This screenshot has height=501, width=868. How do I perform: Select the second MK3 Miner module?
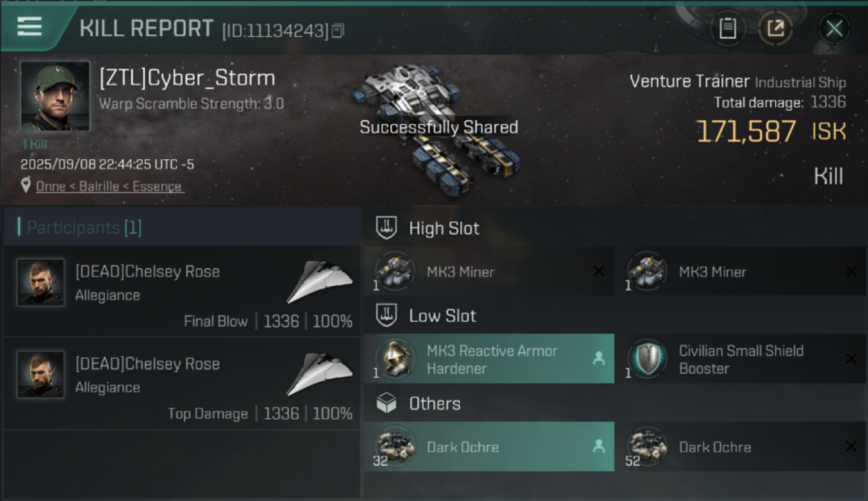tap(740, 271)
